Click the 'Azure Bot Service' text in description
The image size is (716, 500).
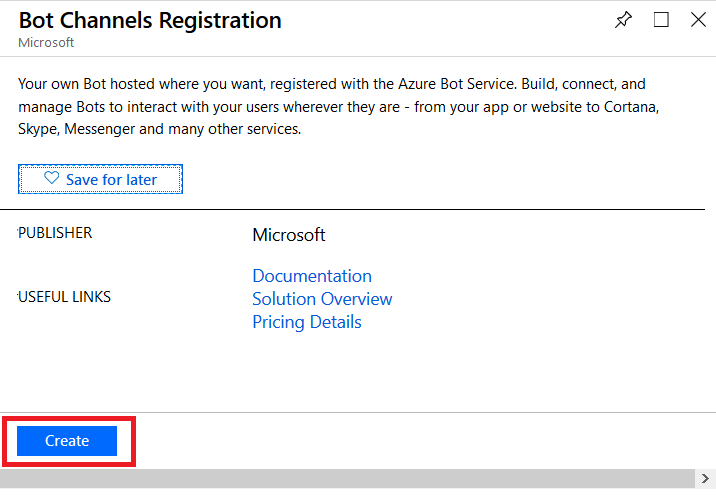click(x=456, y=84)
